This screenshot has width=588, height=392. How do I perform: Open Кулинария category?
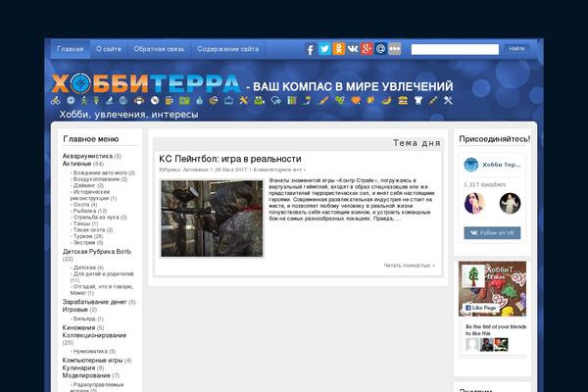(78, 367)
